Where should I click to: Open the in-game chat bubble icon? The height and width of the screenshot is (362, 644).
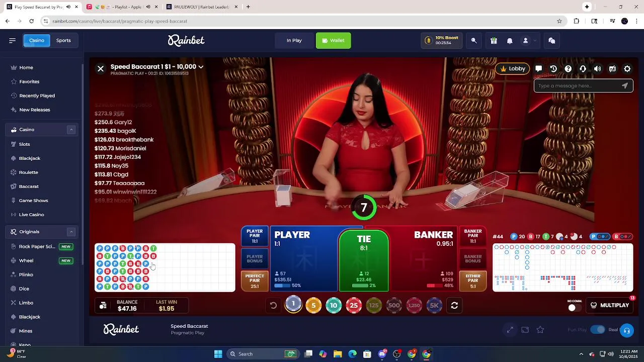pyautogui.click(x=538, y=69)
